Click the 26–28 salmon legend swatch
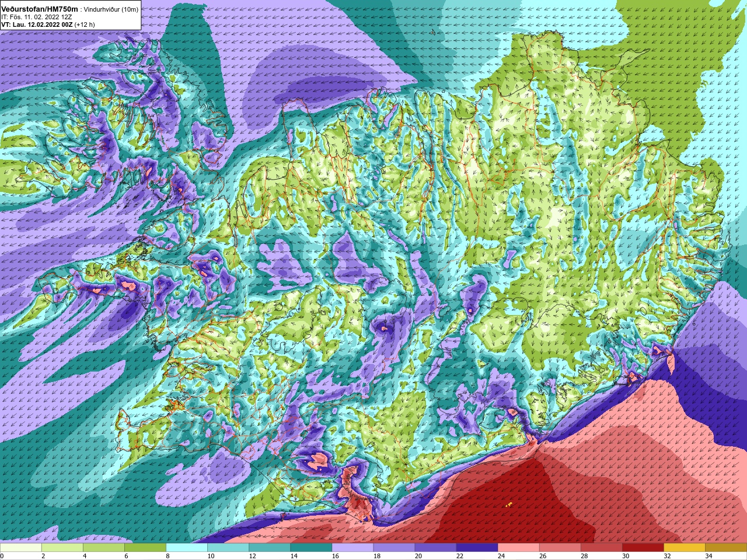Viewport: 747px width, 560px height. click(x=560, y=548)
